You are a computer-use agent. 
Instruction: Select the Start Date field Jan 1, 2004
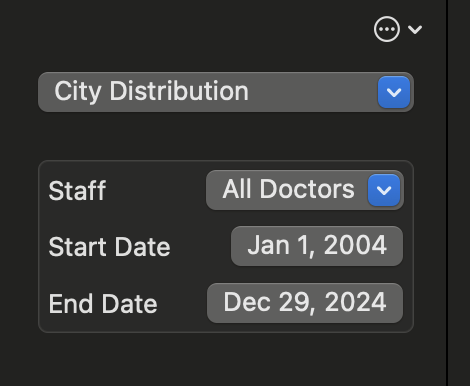tap(317, 246)
